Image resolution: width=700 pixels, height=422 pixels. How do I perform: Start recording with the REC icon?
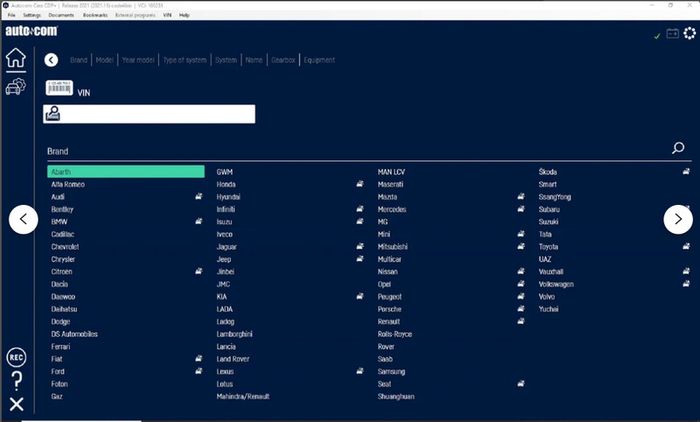17,357
